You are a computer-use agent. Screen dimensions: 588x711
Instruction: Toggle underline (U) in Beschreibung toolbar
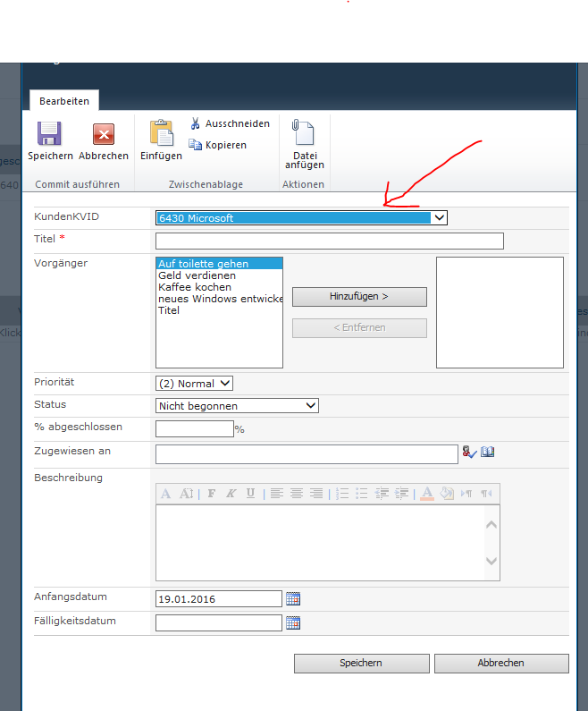[250, 494]
